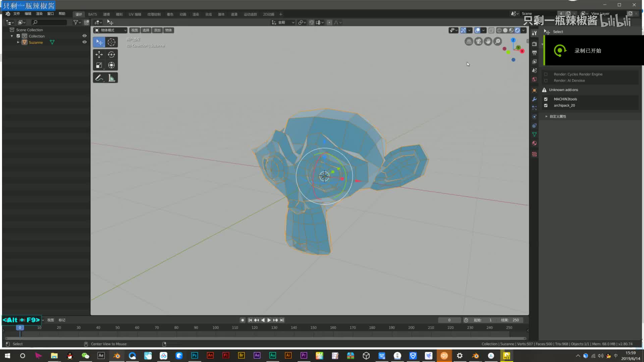The image size is (644, 362).
Task: Open View Layer properties tab
Action: click(x=534, y=62)
